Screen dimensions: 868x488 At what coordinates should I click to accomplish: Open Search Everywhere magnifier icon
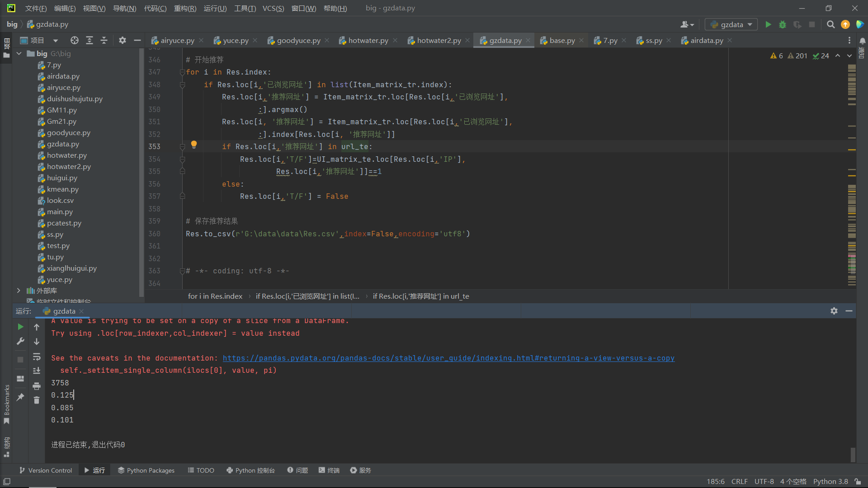tap(830, 24)
